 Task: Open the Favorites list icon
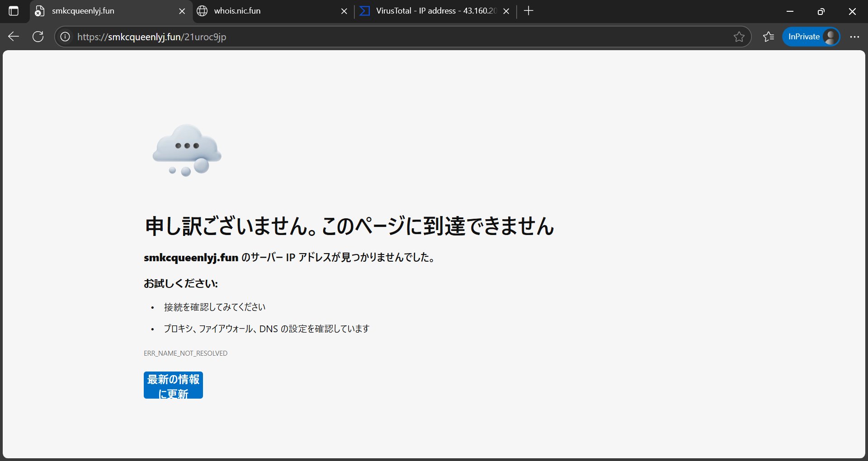[769, 37]
